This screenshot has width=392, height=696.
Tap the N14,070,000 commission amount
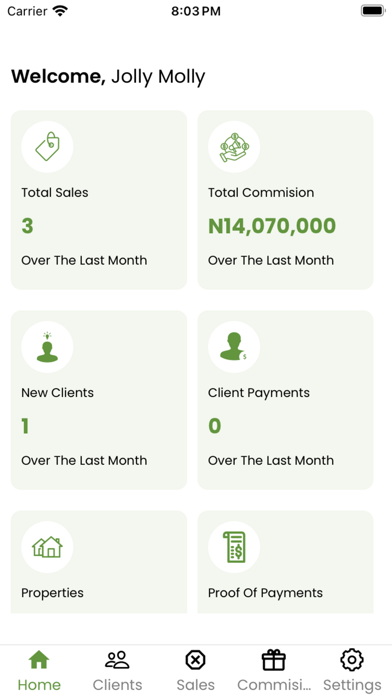pos(272,226)
